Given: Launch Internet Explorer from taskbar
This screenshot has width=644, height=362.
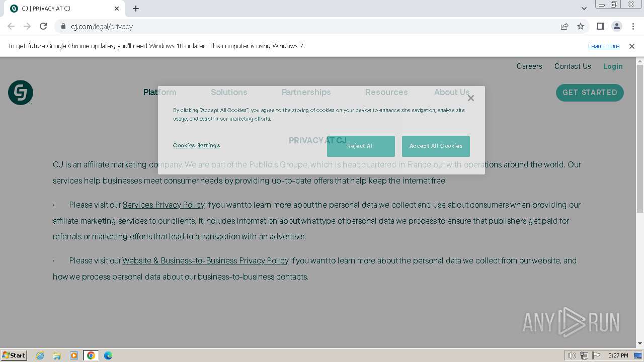Looking at the screenshot, I should click(x=40, y=355).
